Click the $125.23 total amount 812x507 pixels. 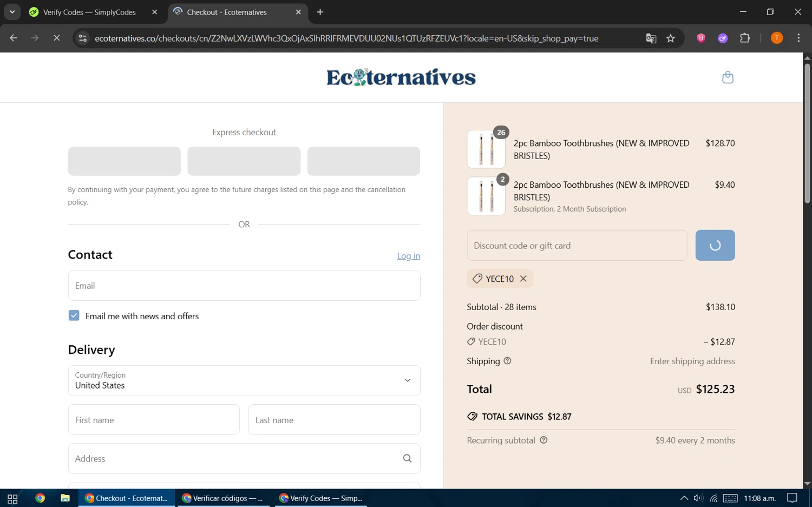(715, 389)
